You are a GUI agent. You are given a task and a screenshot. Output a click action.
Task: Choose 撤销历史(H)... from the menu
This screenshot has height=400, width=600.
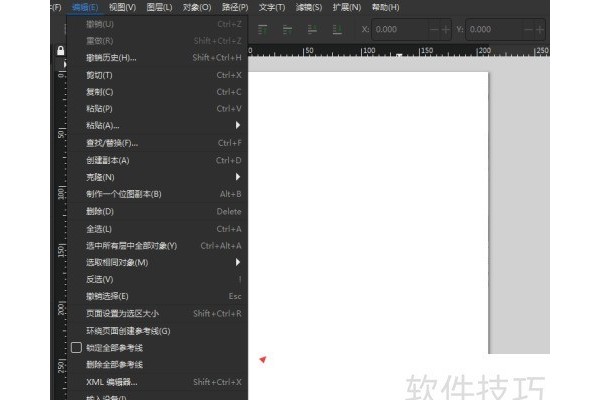pyautogui.click(x=158, y=58)
